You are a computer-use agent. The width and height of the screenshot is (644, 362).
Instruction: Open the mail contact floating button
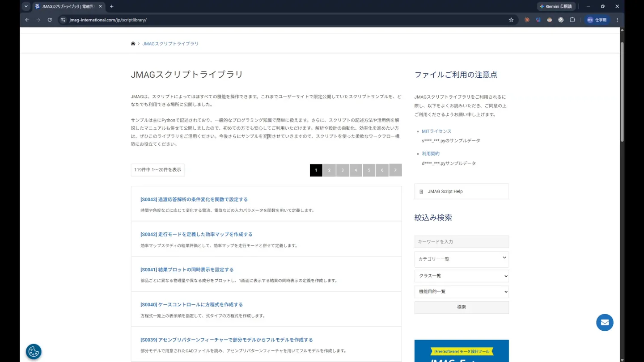(605, 323)
